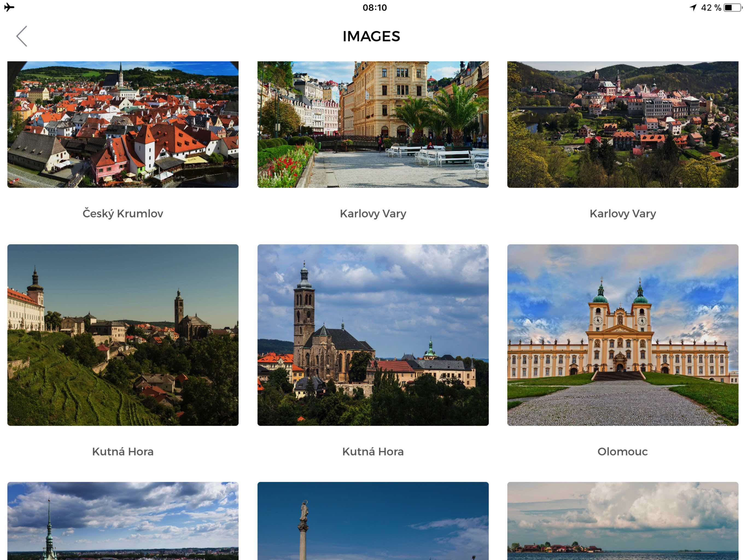Open bottom-row photo with statue column
The image size is (747, 560).
373,521
